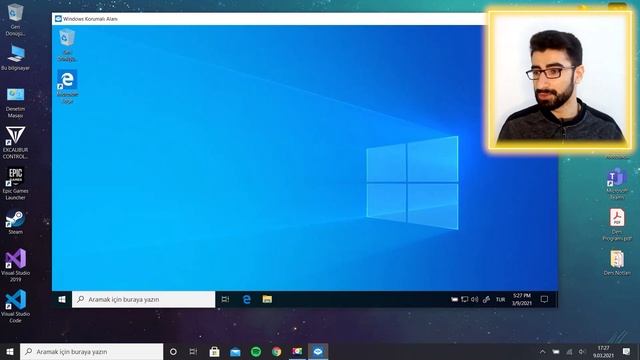Click the link/pen icon in the Sandbox tray
The image size is (640, 360).
coord(486,300)
